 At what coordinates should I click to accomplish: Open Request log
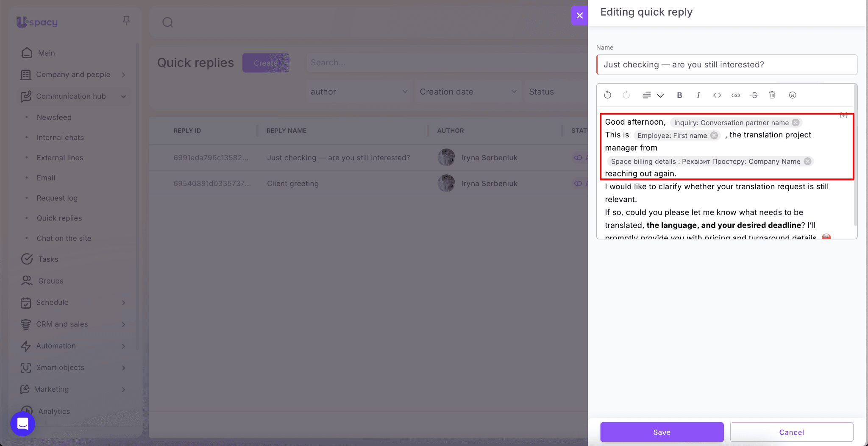(57, 198)
